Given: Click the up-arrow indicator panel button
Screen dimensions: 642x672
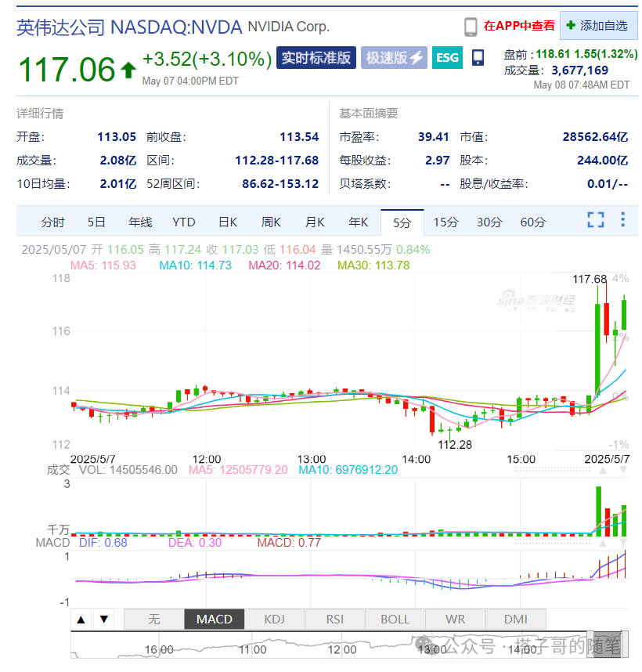Looking at the screenshot, I should click(x=81, y=620).
